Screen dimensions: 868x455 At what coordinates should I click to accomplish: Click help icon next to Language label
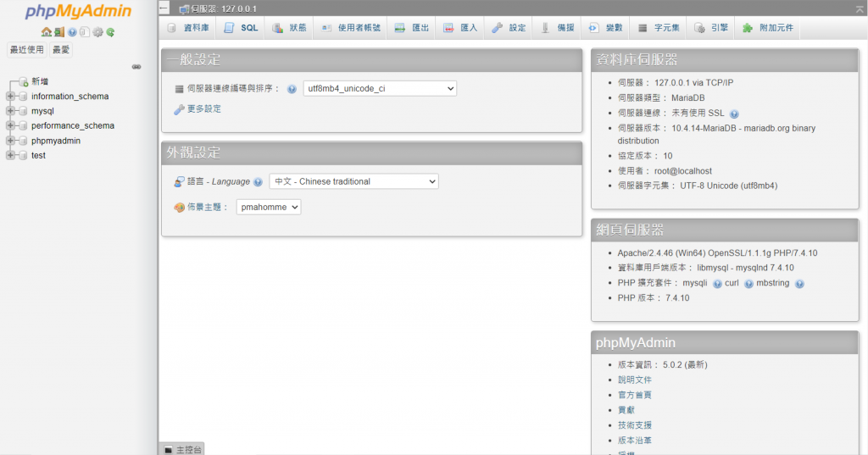[x=258, y=181]
